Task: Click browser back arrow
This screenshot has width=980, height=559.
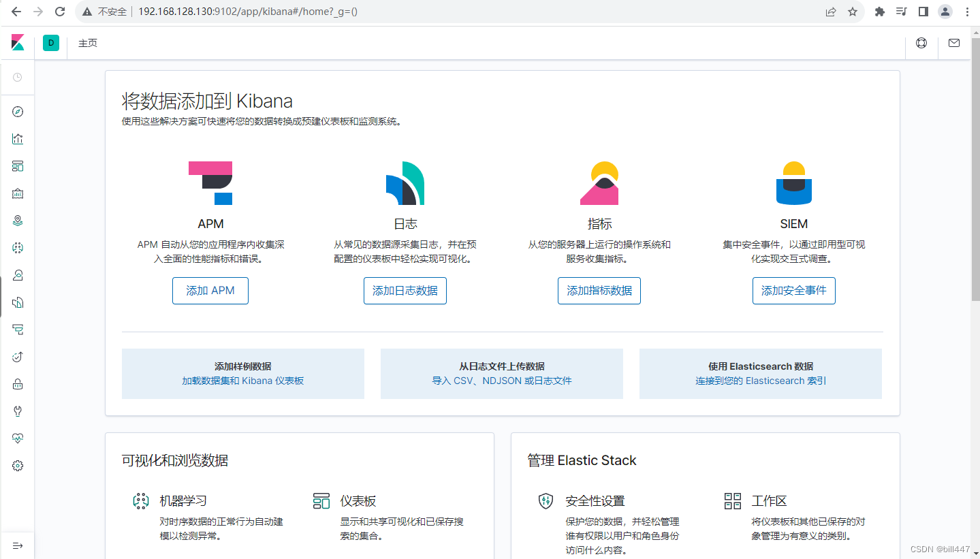Action: [x=16, y=12]
